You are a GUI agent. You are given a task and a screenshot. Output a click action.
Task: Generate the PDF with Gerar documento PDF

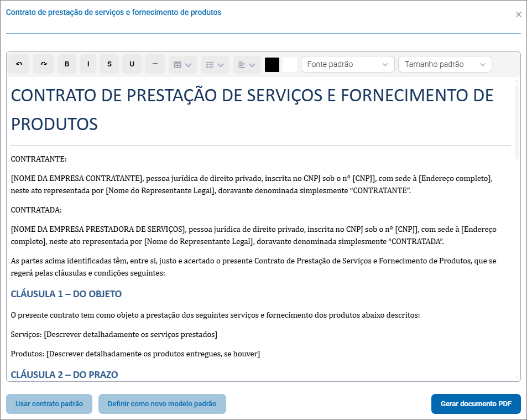(x=476, y=404)
